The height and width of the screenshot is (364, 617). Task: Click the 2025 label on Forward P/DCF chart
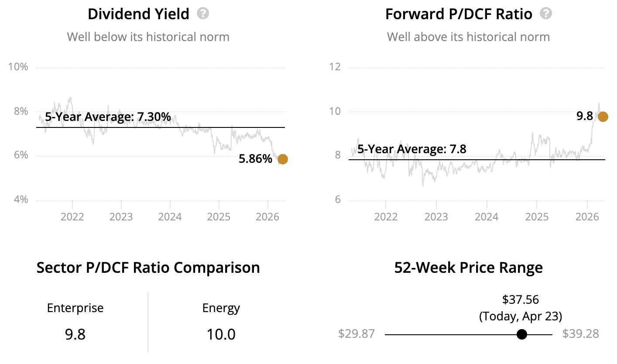coord(536,216)
